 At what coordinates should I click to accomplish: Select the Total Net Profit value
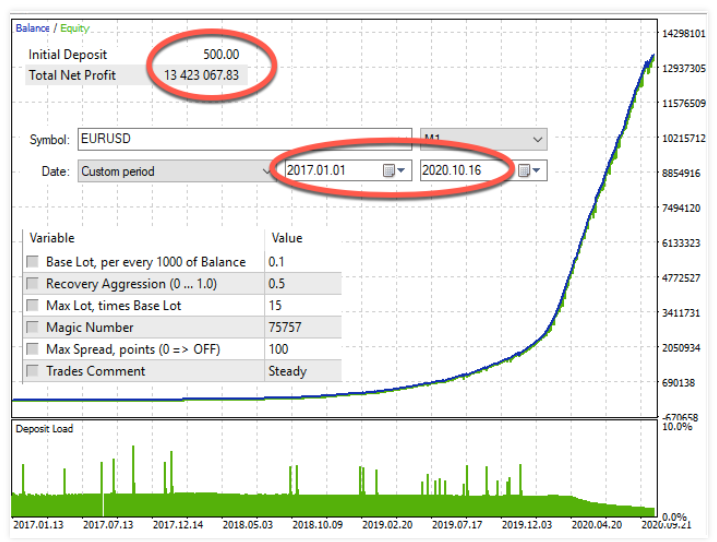201,75
